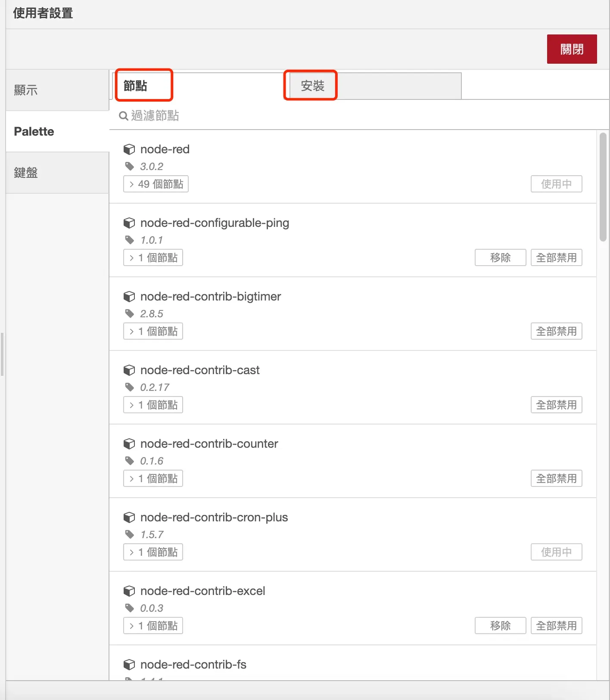
Task: Click the magnifier icon in the filter box
Action: [124, 116]
